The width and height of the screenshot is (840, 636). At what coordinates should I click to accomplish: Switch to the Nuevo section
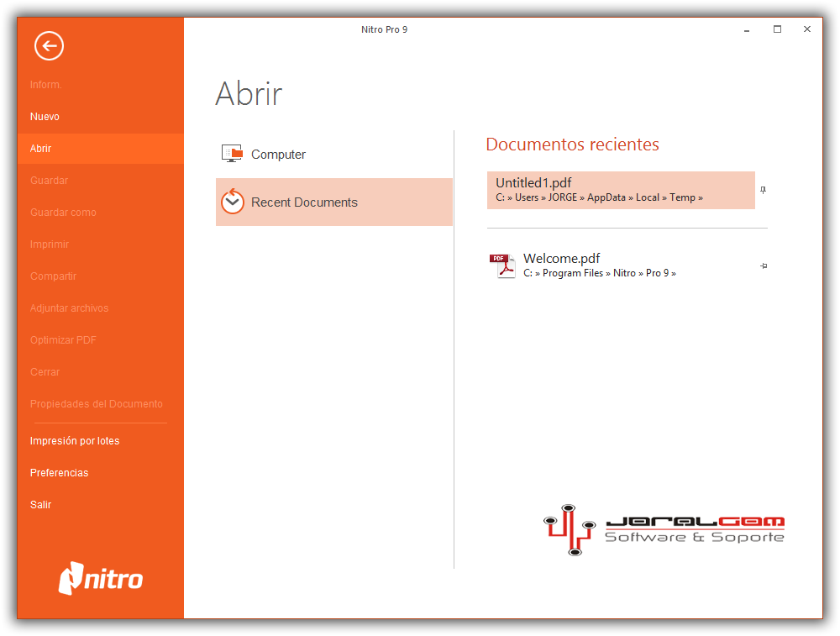[45, 116]
